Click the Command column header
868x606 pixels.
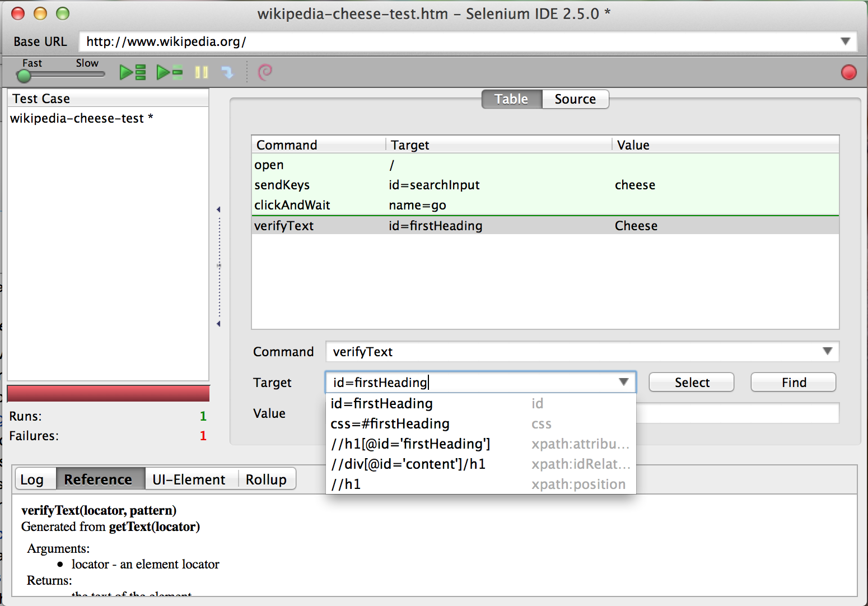coord(319,145)
